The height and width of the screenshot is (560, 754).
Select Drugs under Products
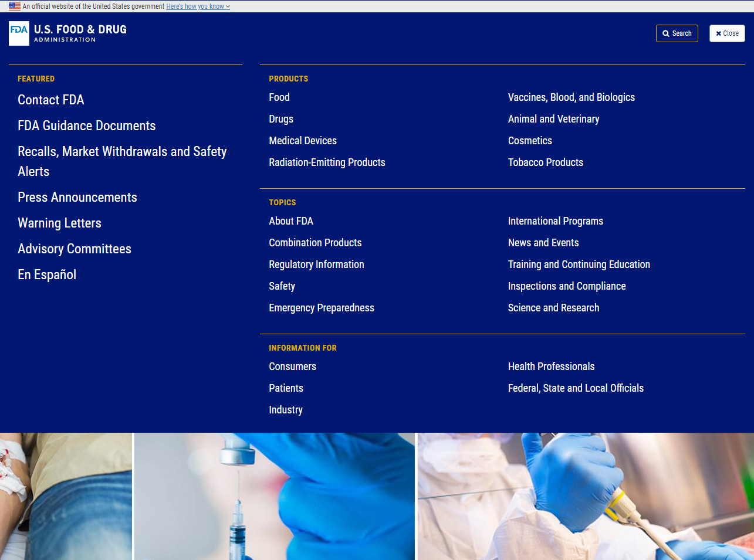(x=281, y=119)
